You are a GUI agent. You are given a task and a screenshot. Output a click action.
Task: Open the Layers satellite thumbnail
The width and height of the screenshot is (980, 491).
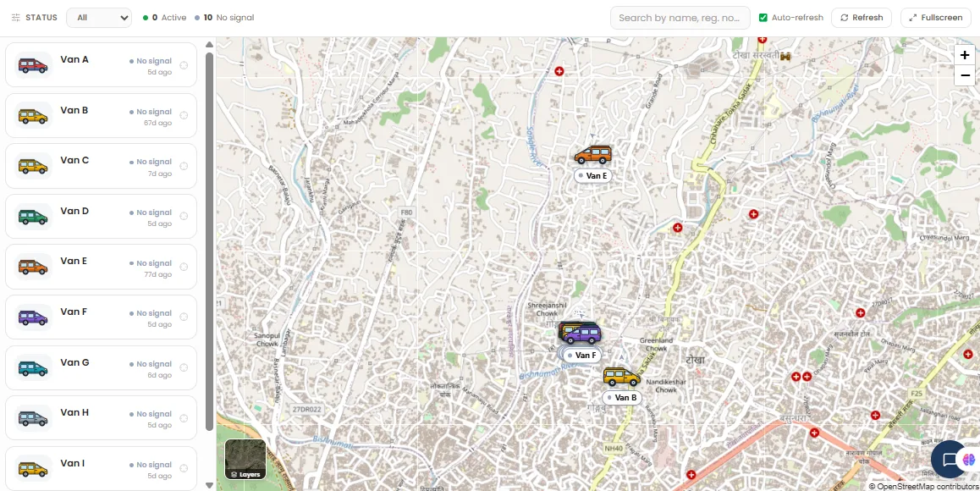tap(245, 459)
